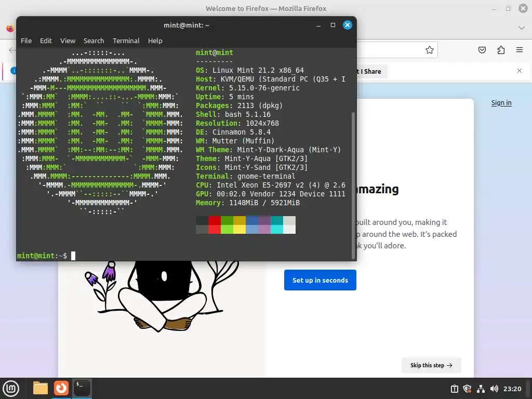The height and width of the screenshot is (399, 532).
Task: Click the clipboard notification tray icon
Action: point(454,389)
